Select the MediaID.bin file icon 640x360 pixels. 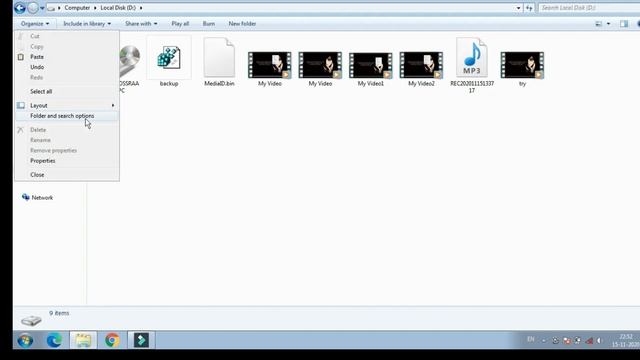(219, 58)
